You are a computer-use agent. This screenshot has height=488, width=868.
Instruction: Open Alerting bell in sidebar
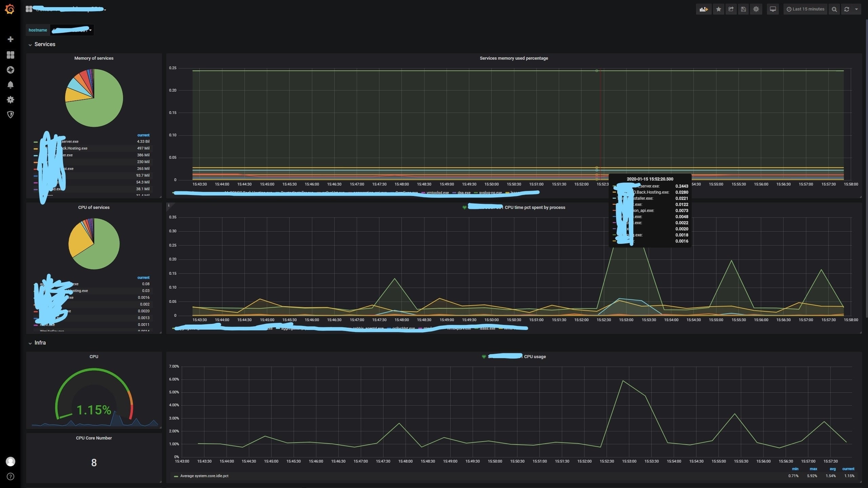coord(11,85)
